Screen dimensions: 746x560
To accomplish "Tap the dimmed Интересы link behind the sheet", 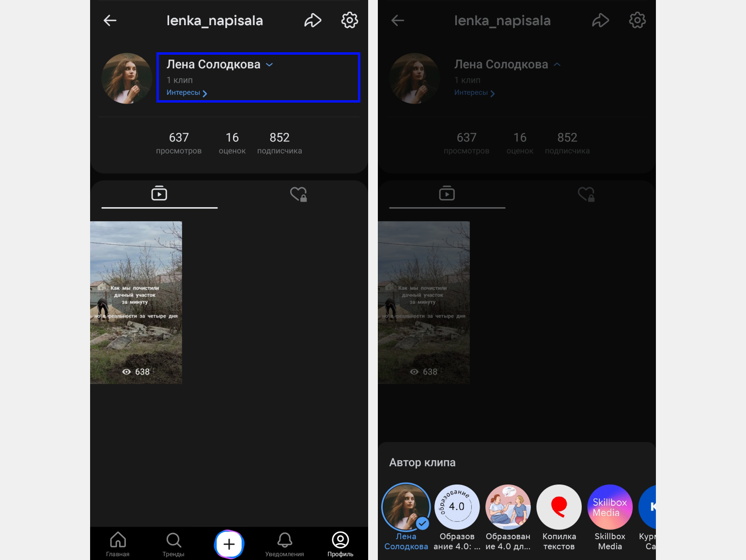I will click(475, 93).
